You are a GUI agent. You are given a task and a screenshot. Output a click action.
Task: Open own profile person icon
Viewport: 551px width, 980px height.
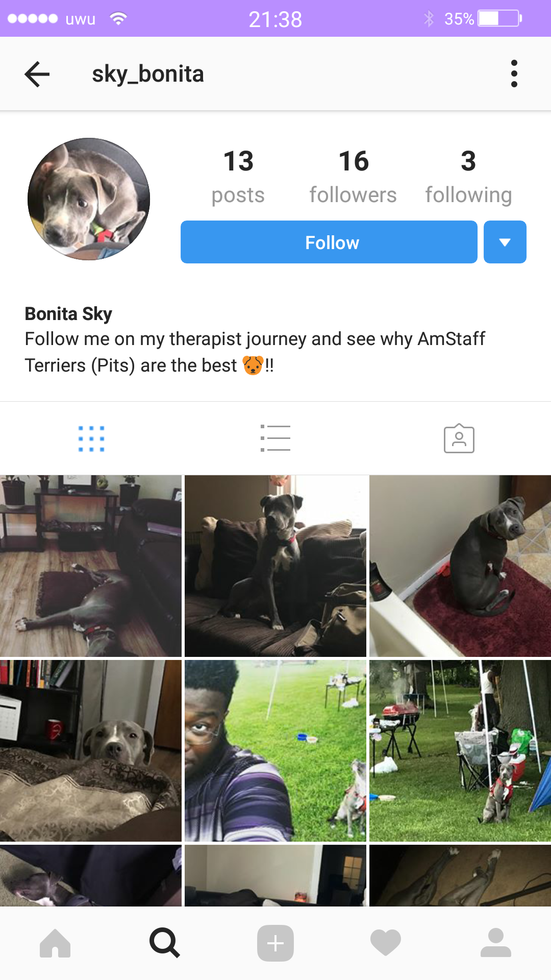coord(496,943)
